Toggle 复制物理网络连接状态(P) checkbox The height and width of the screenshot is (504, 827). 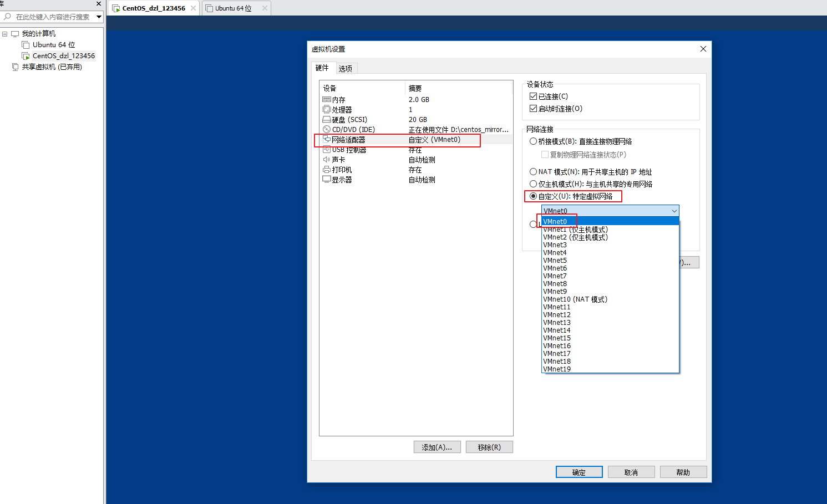545,155
